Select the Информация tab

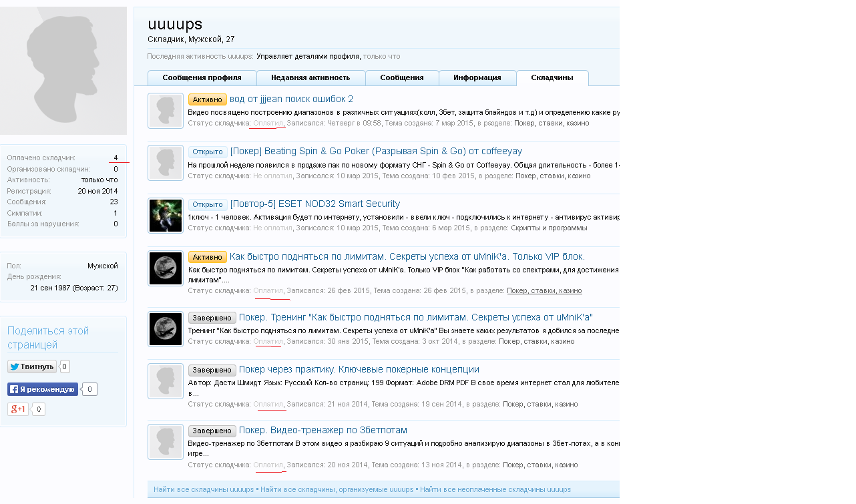click(477, 78)
